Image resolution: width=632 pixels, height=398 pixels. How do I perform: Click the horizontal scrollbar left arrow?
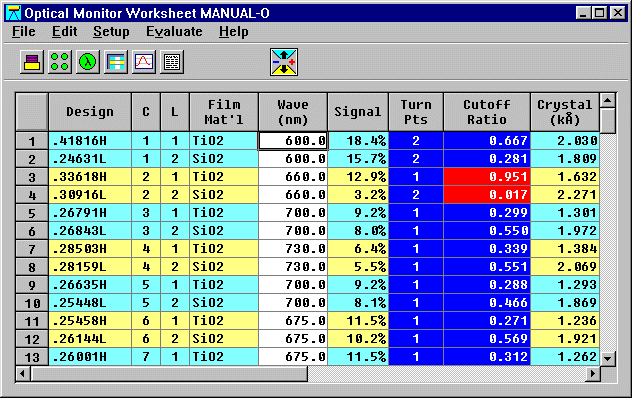(x=23, y=374)
